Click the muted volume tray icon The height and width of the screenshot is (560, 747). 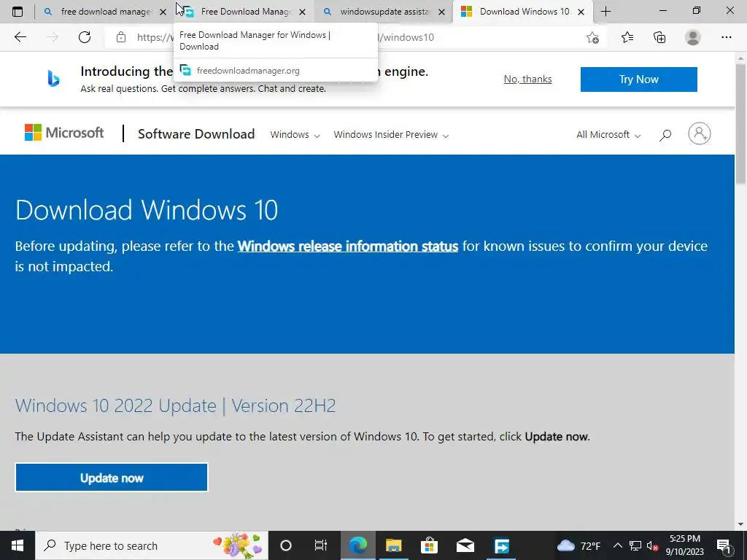point(652,545)
